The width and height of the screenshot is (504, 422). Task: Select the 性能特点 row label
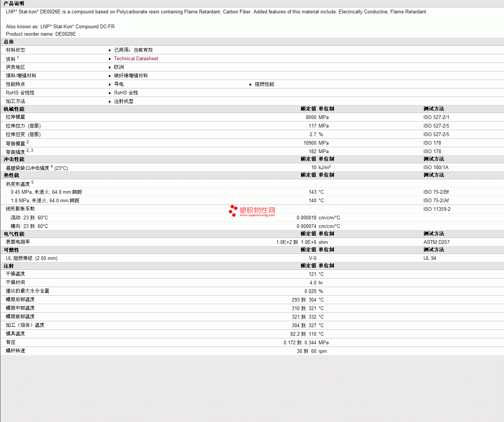pyautogui.click(x=15, y=84)
